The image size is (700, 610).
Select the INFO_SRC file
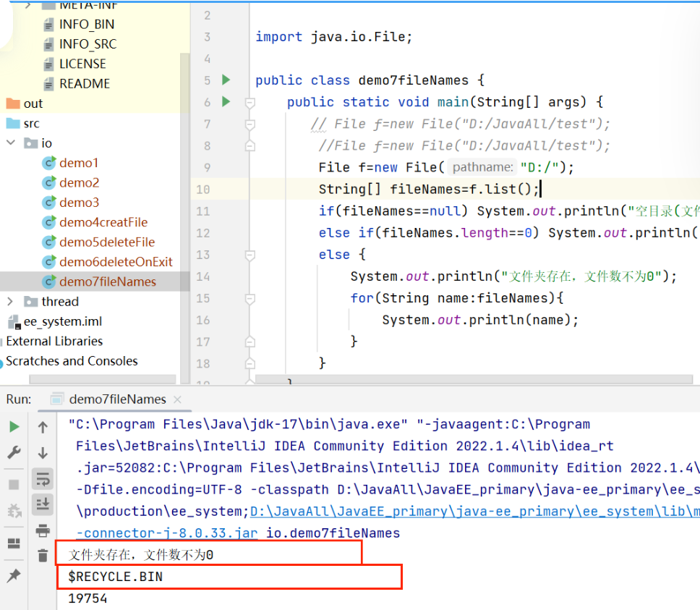tap(88, 43)
